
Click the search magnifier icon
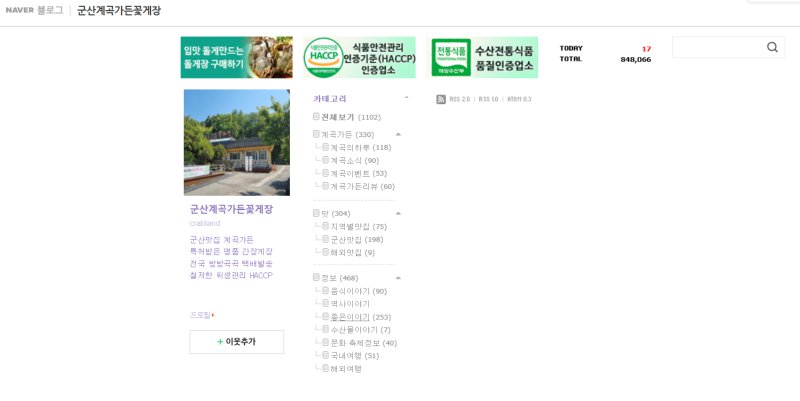pos(772,47)
